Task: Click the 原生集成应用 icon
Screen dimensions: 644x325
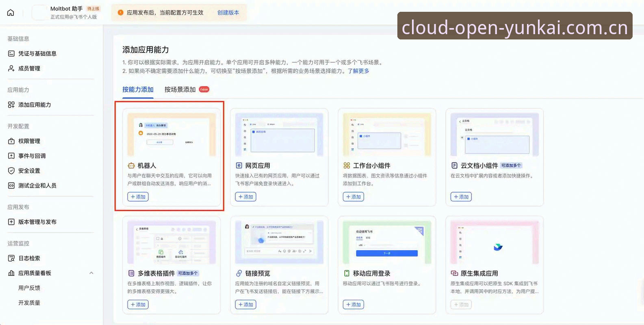Action: [x=454, y=273]
